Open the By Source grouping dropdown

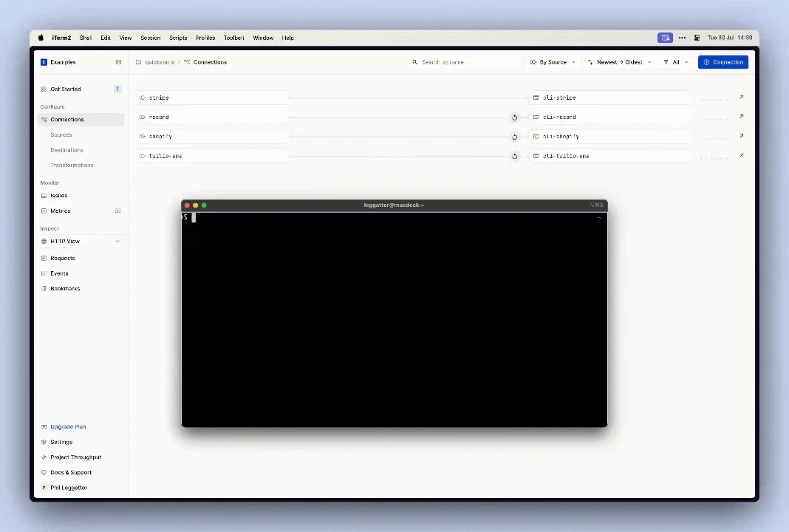point(553,62)
